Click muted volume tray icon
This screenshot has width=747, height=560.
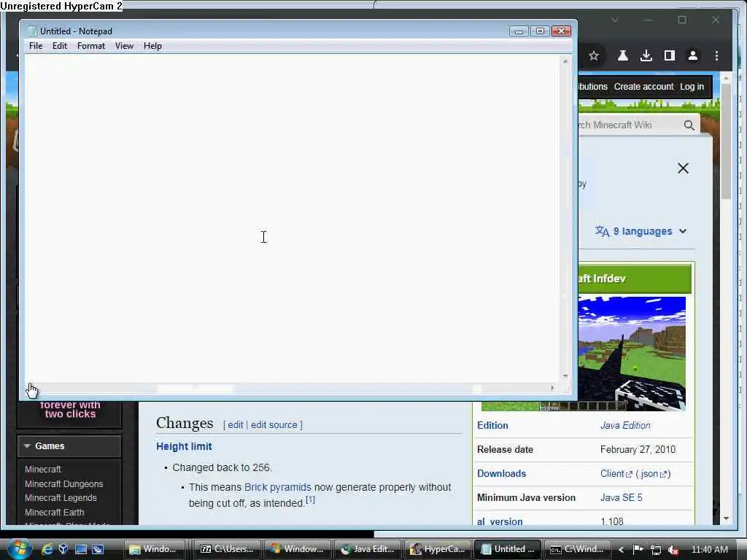[673, 550]
